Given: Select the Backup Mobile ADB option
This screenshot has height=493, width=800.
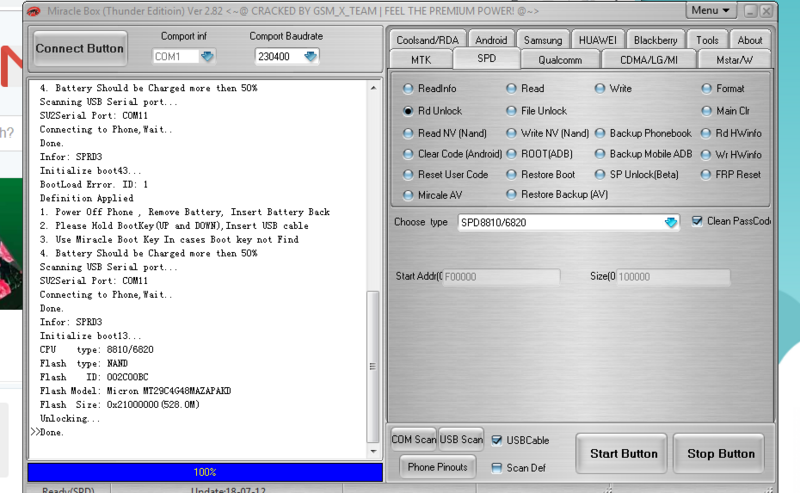Looking at the screenshot, I should pyautogui.click(x=643, y=154).
